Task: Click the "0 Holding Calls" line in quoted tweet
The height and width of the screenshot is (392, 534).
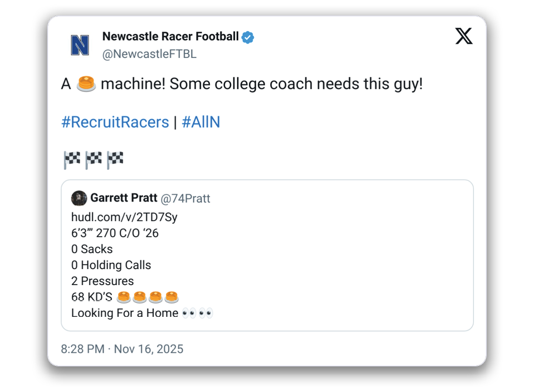Action: (111, 265)
